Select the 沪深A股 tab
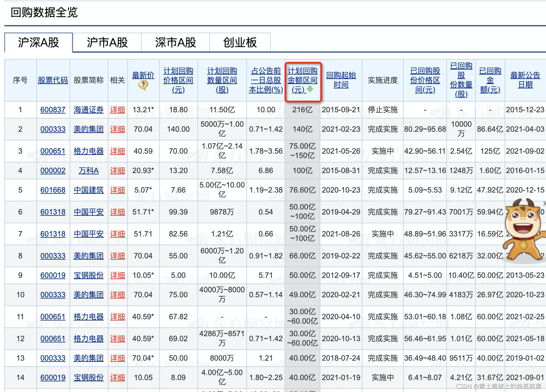 39,43
